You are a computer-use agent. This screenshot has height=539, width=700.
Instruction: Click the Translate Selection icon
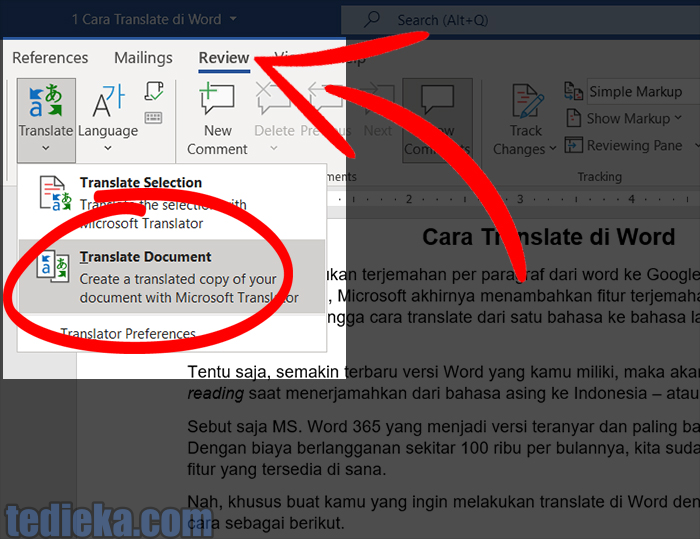click(x=55, y=193)
